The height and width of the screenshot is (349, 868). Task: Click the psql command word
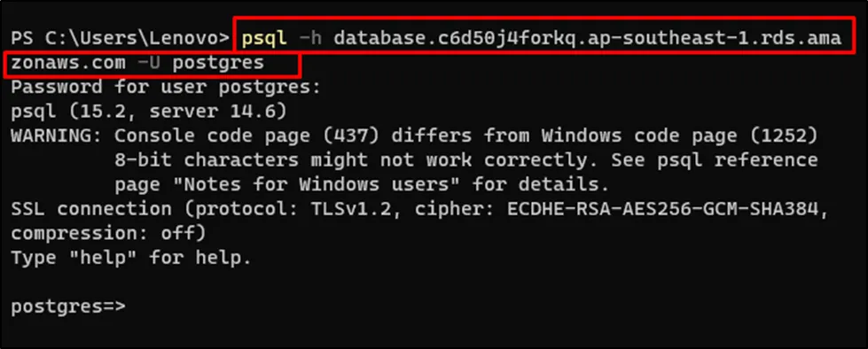264,39
